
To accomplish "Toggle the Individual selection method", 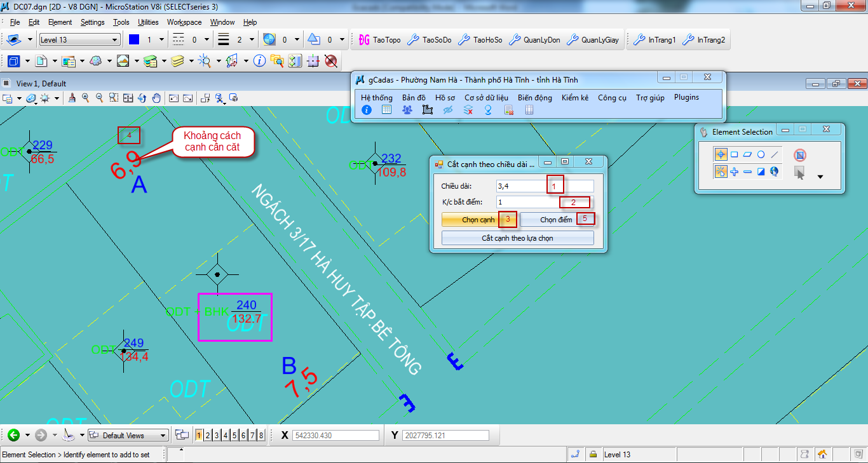I will 721,154.
